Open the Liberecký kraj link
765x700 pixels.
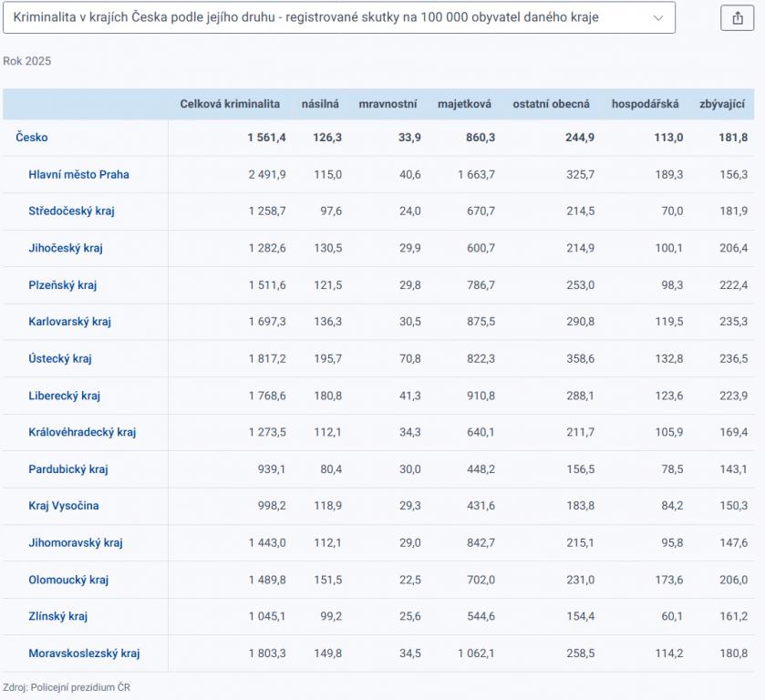pos(64,396)
